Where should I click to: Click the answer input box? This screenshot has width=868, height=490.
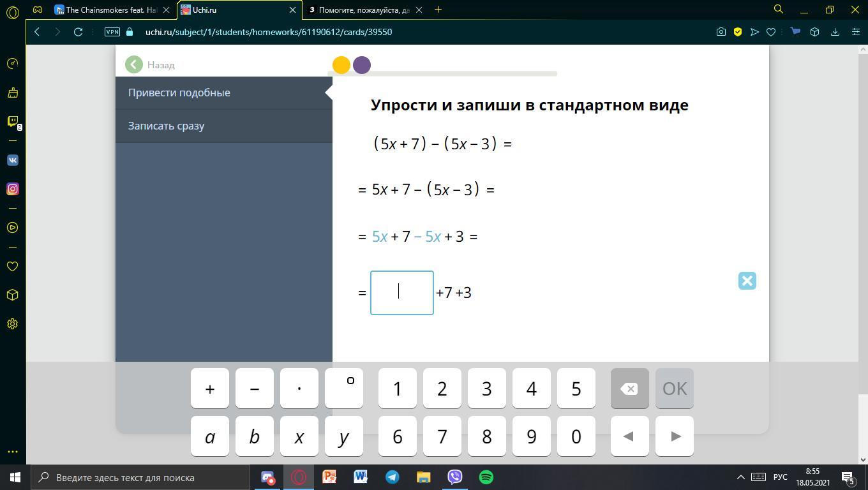[x=401, y=293]
